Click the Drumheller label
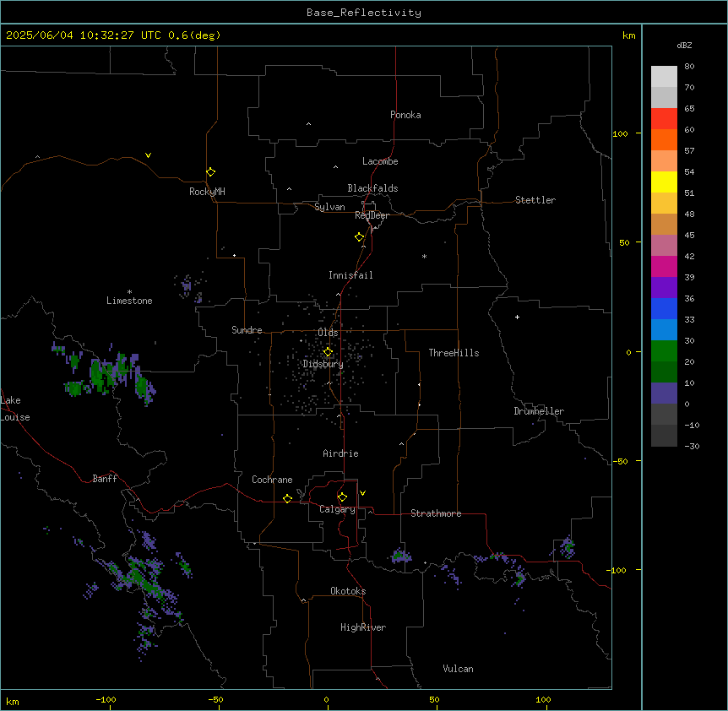The width and height of the screenshot is (728, 711). pyautogui.click(x=539, y=411)
